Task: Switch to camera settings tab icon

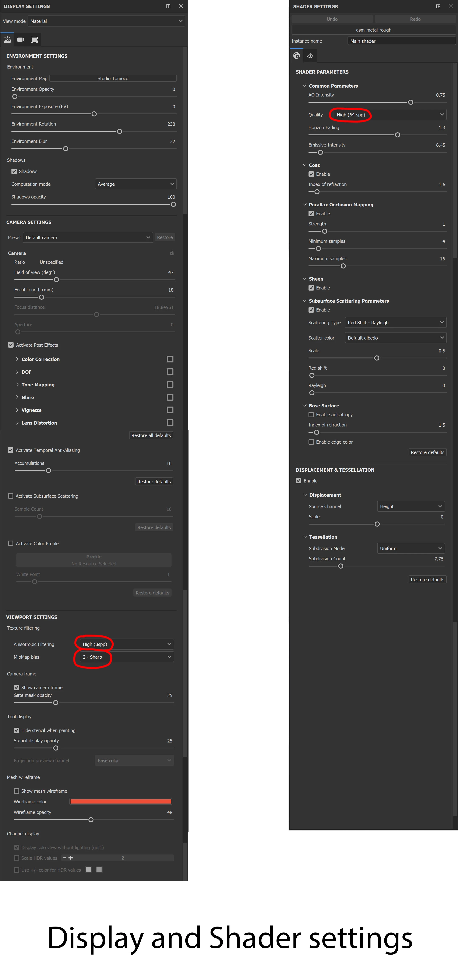Action: pos(21,40)
